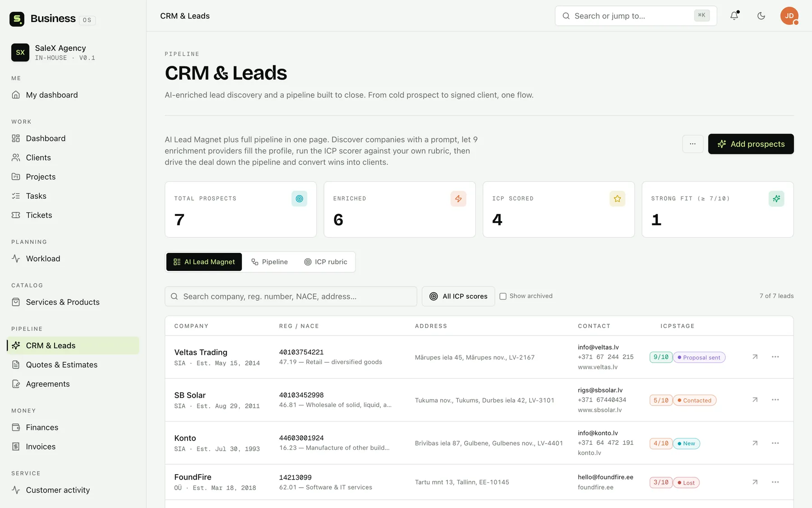The width and height of the screenshot is (812, 508).
Task: Open the Clients page
Action: (x=73, y=158)
